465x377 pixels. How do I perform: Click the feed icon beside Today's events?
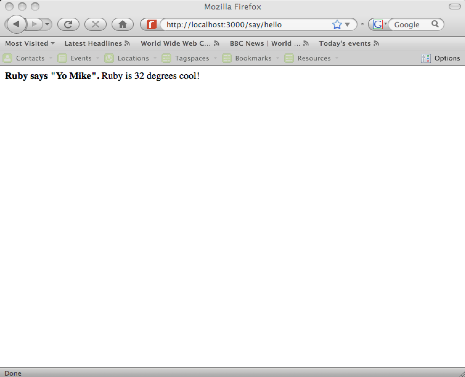[x=376, y=43]
